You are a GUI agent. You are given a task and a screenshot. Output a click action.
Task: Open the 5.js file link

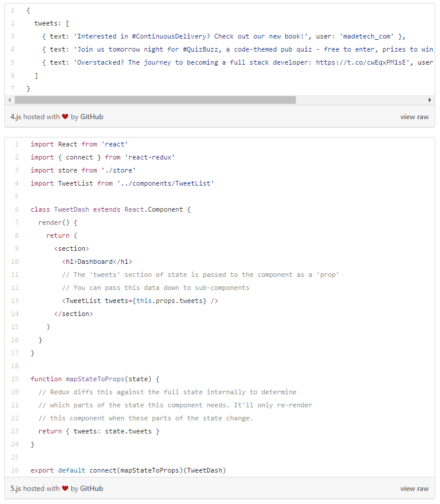(x=16, y=489)
